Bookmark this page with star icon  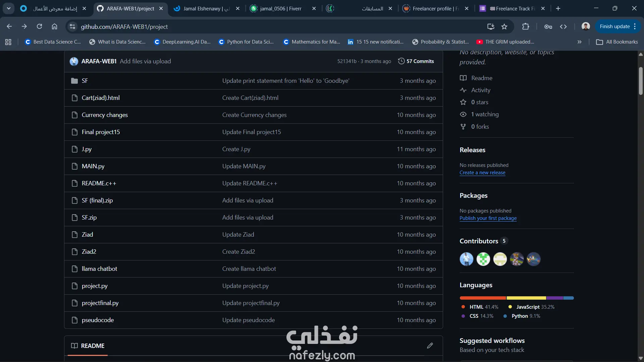click(504, 27)
